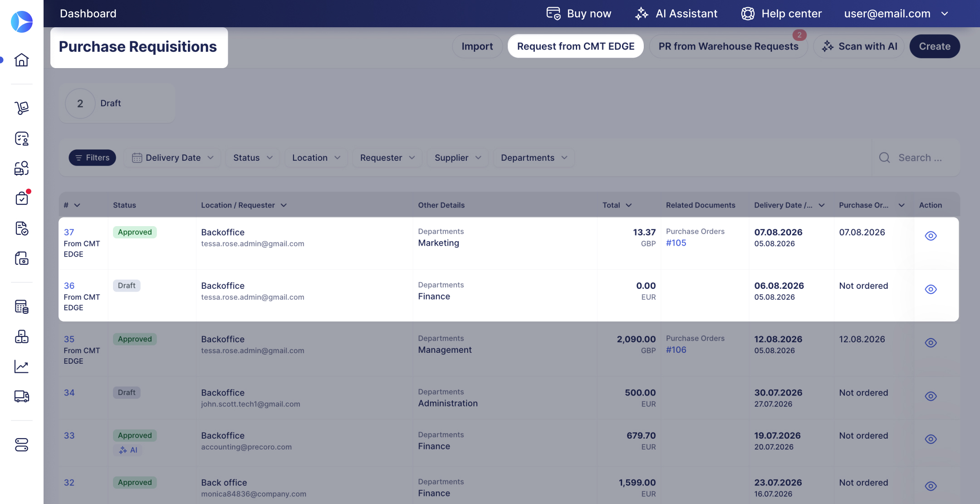Image resolution: width=980 pixels, height=504 pixels.
Task: View requisition 34 via eye icon
Action: pos(931,396)
